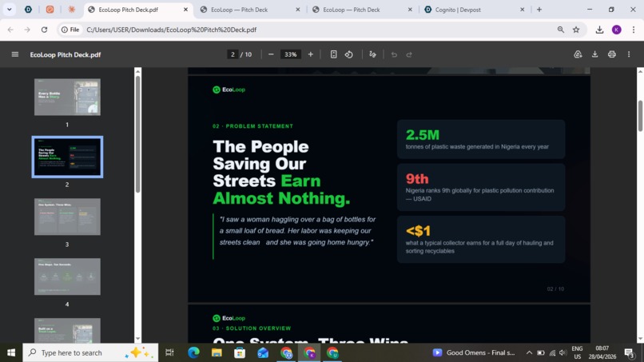The height and width of the screenshot is (362, 644).
Task: Toggle the PDF sidebar menu icon
Action: [15, 54]
